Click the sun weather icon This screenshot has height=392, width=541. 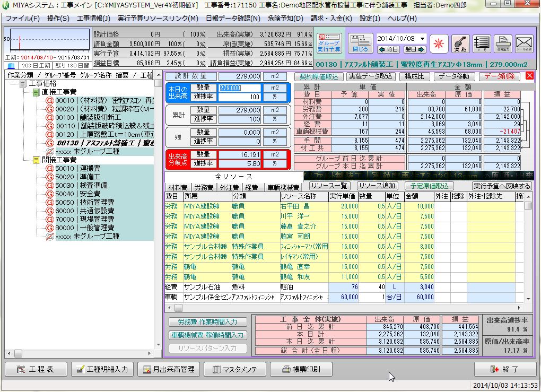(439, 43)
